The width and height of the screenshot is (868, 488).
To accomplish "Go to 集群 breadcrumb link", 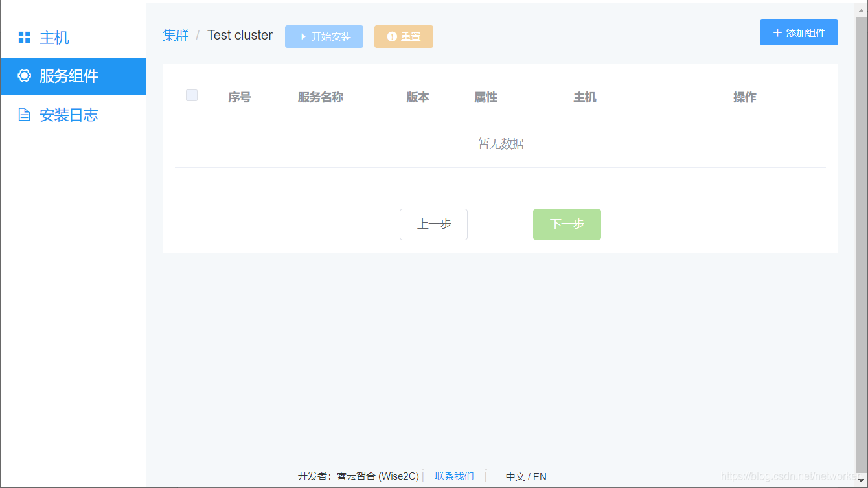I will coord(176,35).
